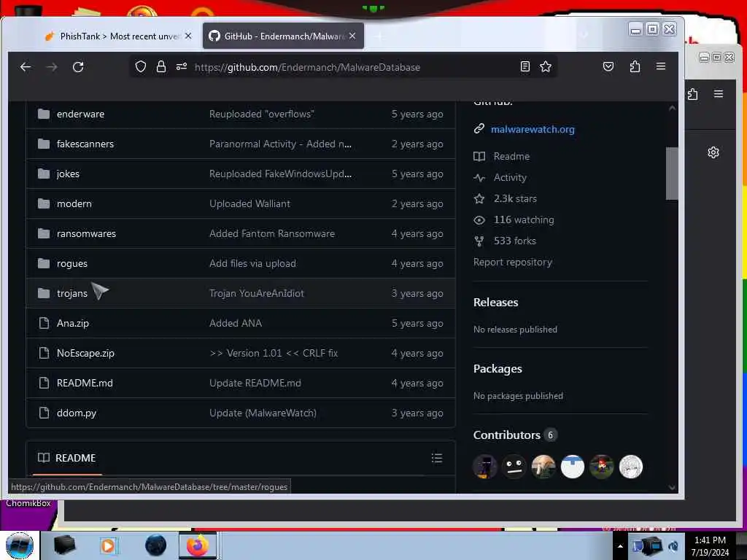747x560 pixels.
Task: Open the ddom.py file
Action: [x=76, y=413]
